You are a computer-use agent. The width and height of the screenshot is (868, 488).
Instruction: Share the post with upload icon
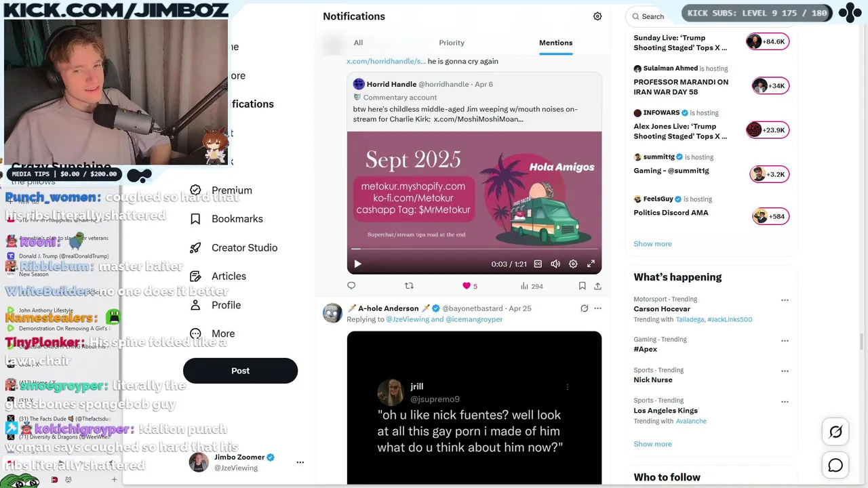pos(597,286)
